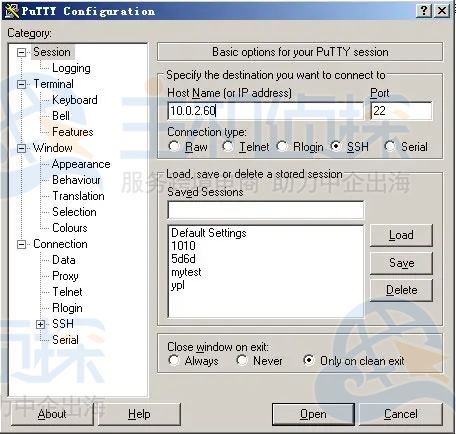Open the Colours settings panel
This screenshot has width=456, height=434.
pyautogui.click(x=70, y=228)
